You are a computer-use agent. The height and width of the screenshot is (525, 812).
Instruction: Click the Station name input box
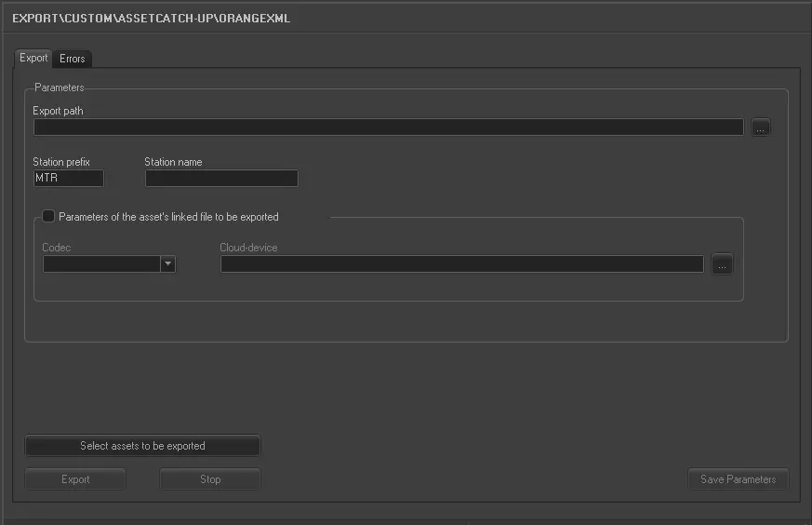tap(221, 178)
